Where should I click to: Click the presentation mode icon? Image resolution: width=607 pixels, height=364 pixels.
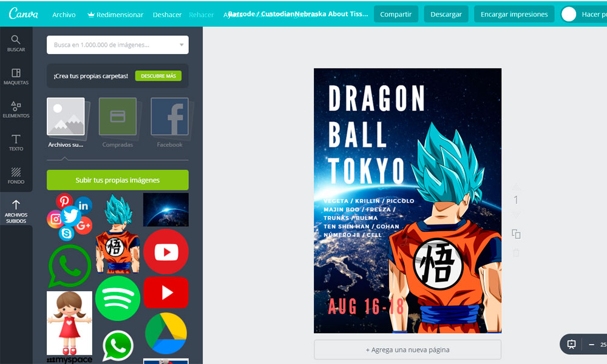coord(571,344)
